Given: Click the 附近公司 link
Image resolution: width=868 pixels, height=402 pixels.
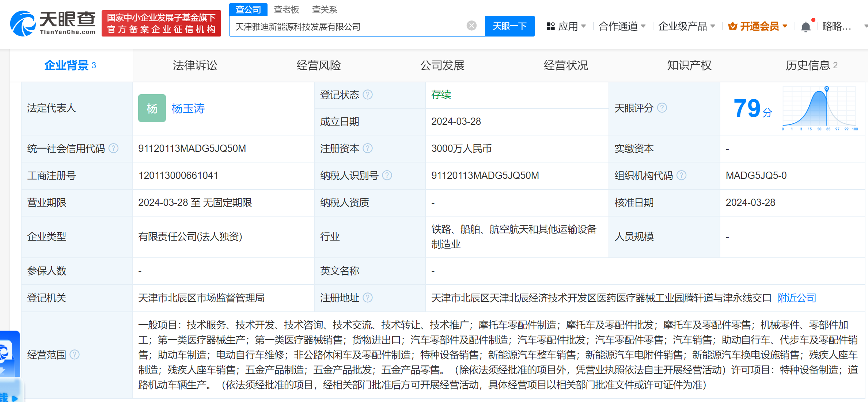Looking at the screenshot, I should click(x=796, y=298).
